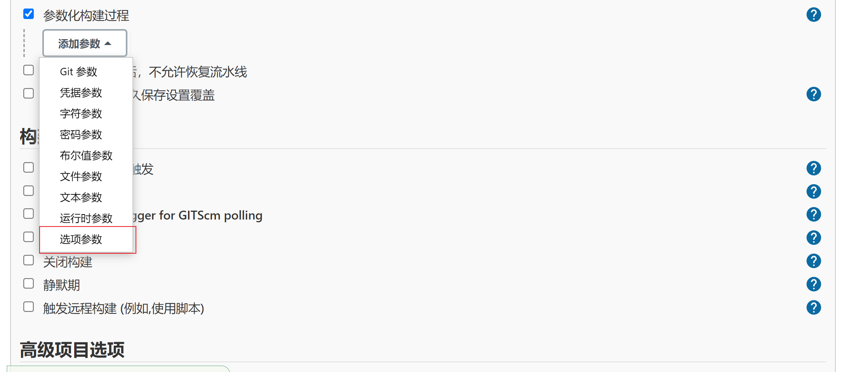Click help icon on GITScm polling row
This screenshot has width=868, height=372.
(x=813, y=215)
